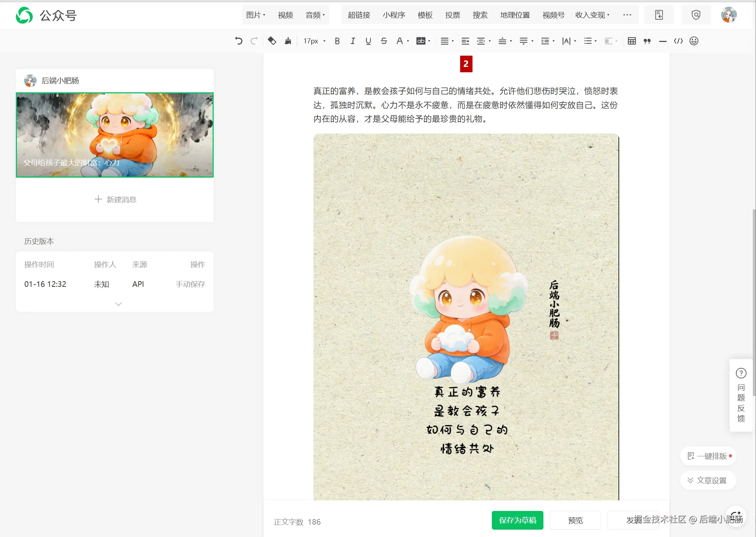Insert a table using the grid icon
The image size is (756, 537).
pyautogui.click(x=632, y=41)
